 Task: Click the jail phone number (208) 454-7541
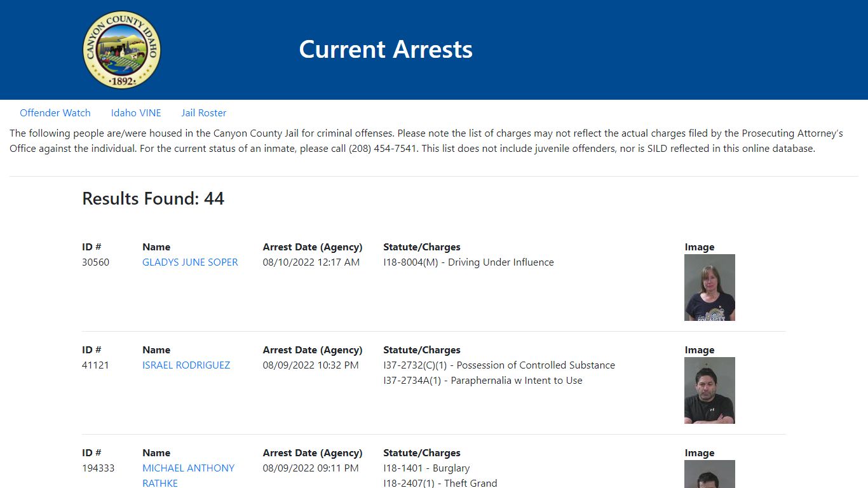[x=384, y=149]
